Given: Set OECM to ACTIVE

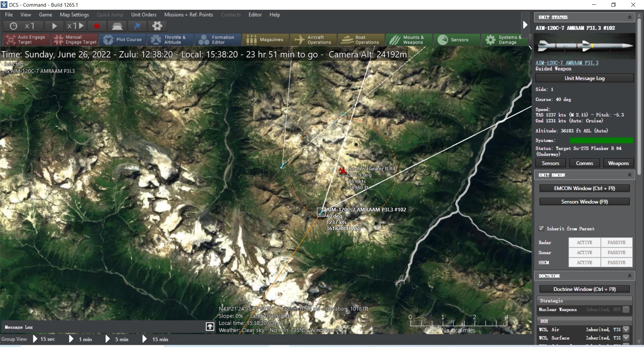Looking at the screenshot, I should click(584, 263).
